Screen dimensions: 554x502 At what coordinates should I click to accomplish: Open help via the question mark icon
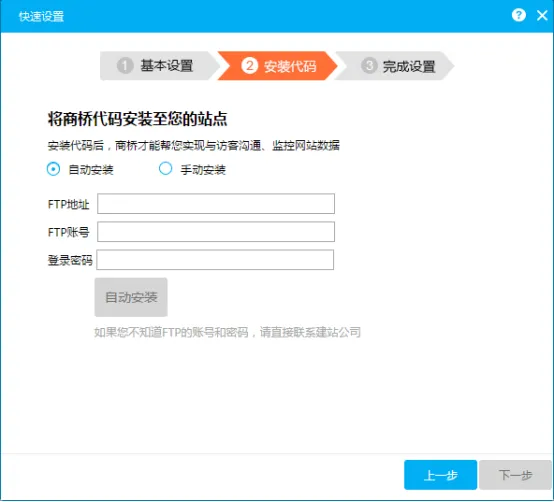[518, 15]
